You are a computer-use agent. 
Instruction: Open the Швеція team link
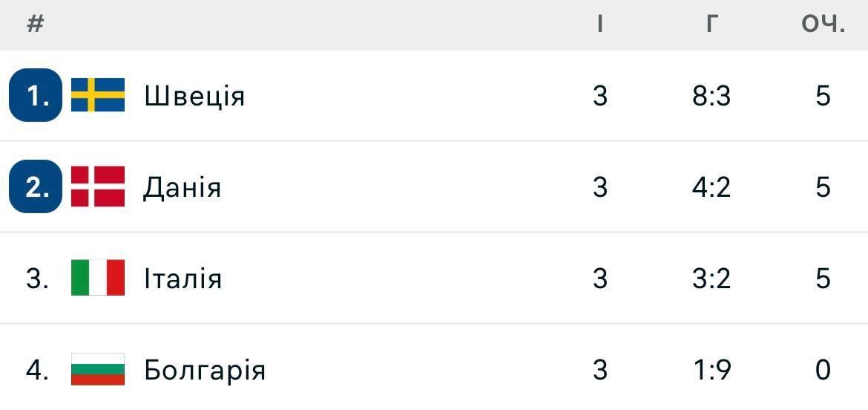tap(194, 97)
